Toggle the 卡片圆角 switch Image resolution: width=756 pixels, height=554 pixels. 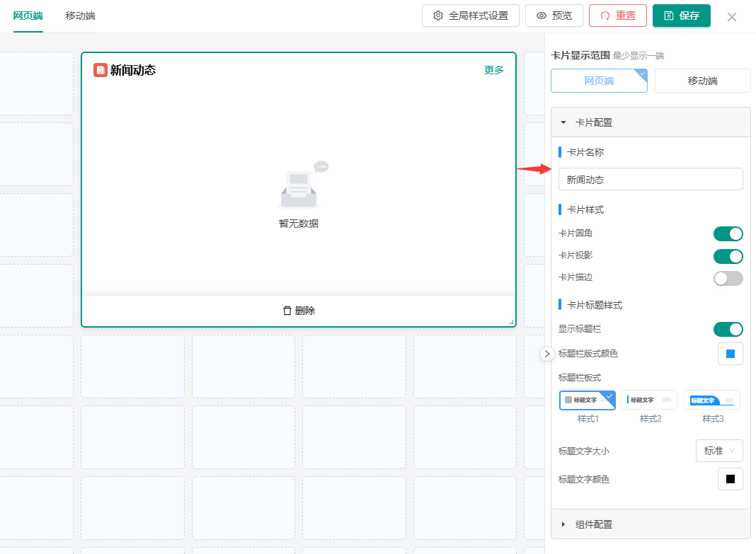pyautogui.click(x=728, y=233)
